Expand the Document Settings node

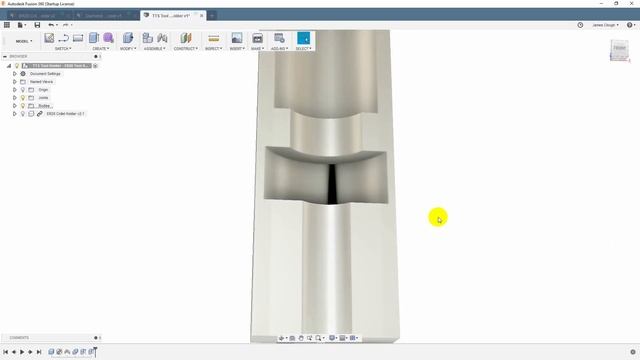[15, 74]
